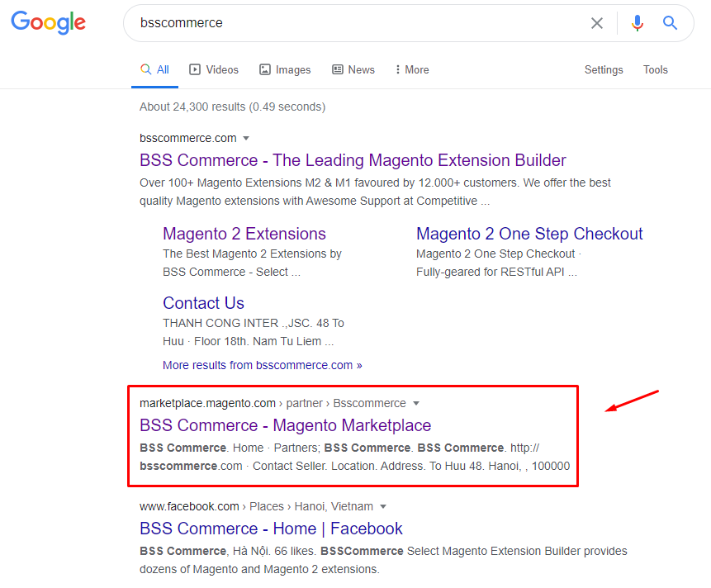Clear the search box with the X icon
Screen dimensions: 711x588
tap(596, 23)
